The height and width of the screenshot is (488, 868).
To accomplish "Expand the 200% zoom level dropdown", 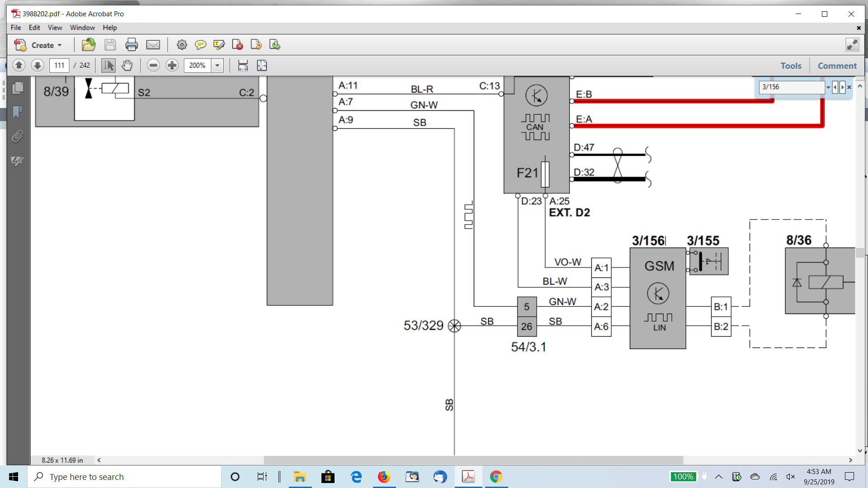I will pyautogui.click(x=217, y=66).
